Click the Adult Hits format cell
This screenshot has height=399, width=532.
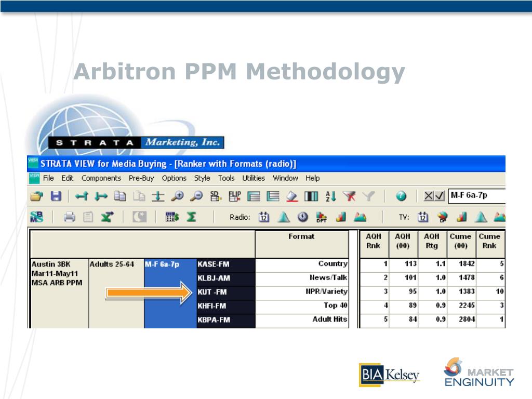[x=302, y=320]
